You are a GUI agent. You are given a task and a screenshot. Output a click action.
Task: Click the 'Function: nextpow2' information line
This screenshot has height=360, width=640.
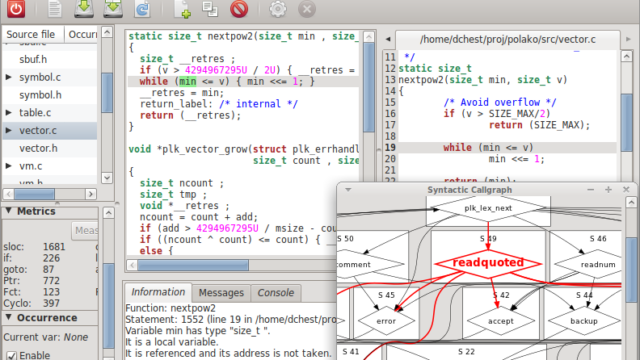(170, 308)
